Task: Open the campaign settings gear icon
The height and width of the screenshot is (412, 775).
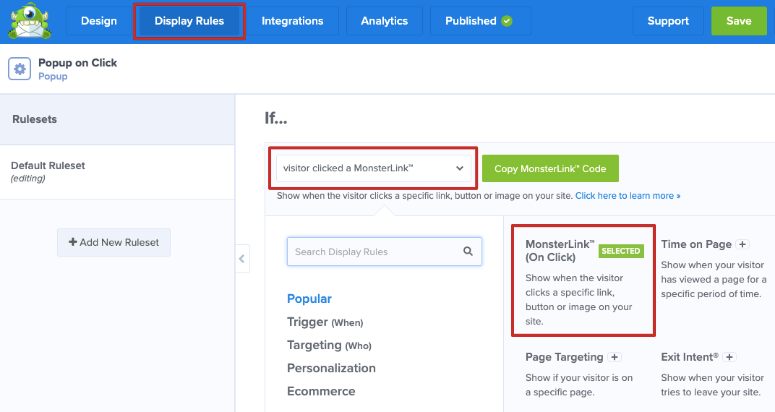Action: 19,69
